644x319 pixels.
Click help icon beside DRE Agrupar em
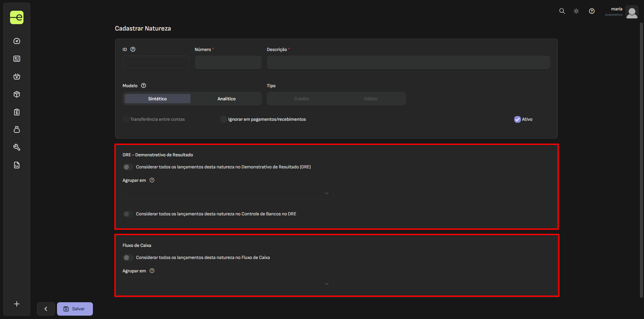click(152, 180)
